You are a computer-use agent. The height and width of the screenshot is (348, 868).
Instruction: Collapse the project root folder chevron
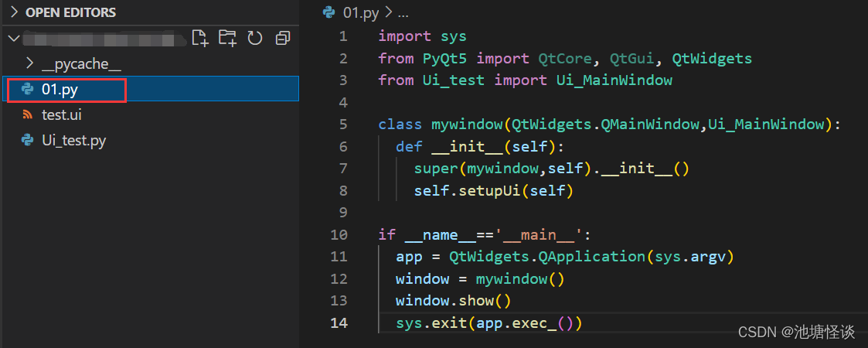pyautogui.click(x=14, y=38)
